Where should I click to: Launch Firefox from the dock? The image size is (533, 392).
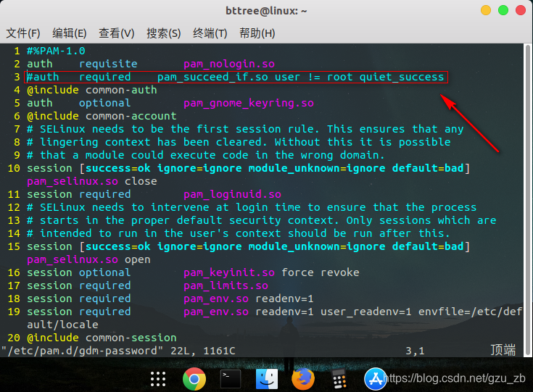pos(303,379)
